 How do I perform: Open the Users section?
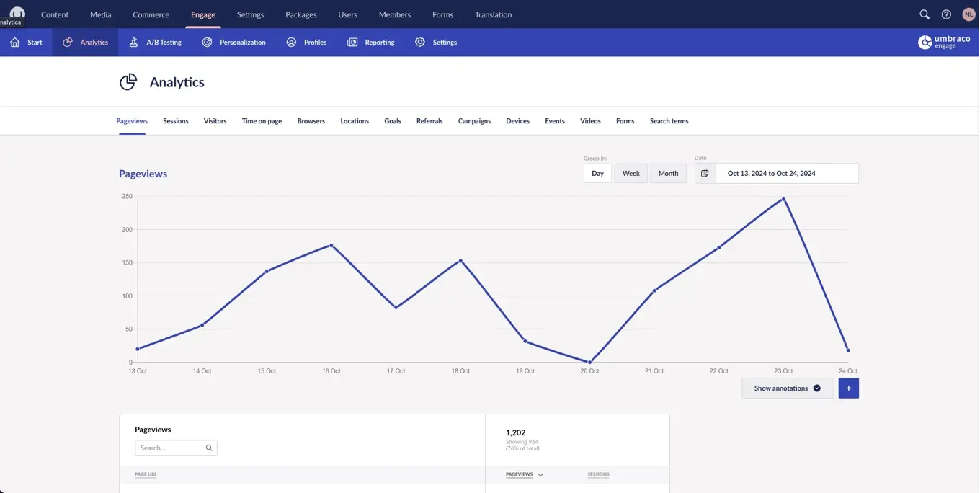coord(348,14)
